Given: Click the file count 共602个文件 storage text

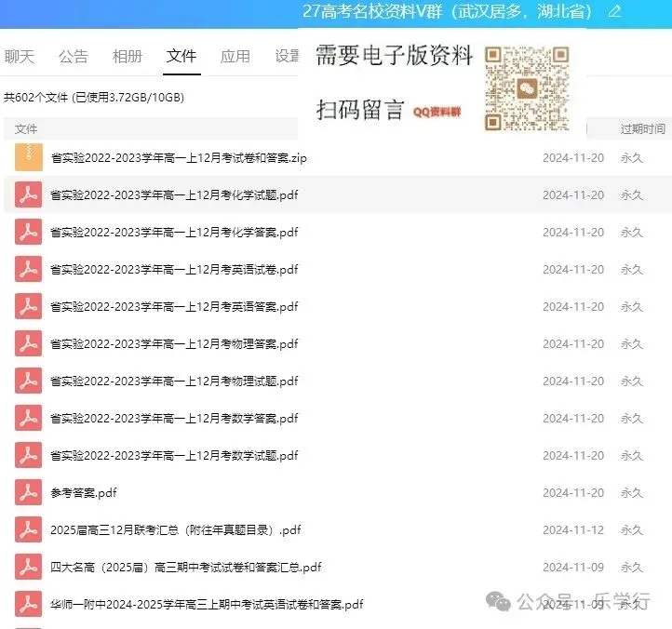Looking at the screenshot, I should click(x=94, y=98).
